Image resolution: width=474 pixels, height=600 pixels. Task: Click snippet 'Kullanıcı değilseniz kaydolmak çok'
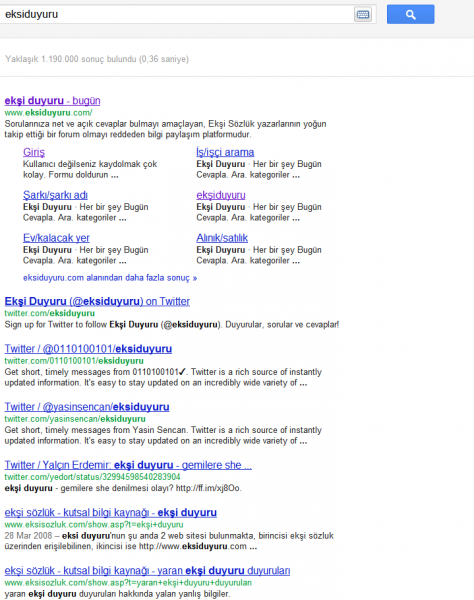pyautogui.click(x=90, y=170)
